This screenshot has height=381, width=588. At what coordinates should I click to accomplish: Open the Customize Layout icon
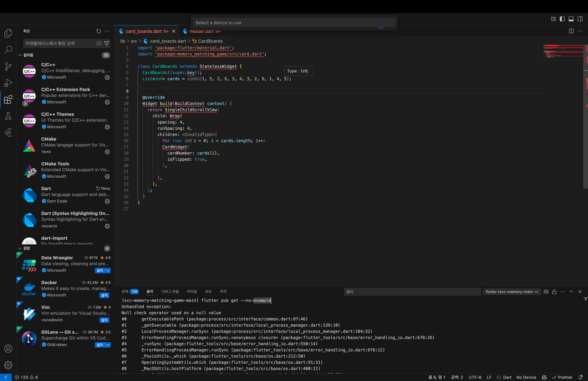(x=553, y=19)
